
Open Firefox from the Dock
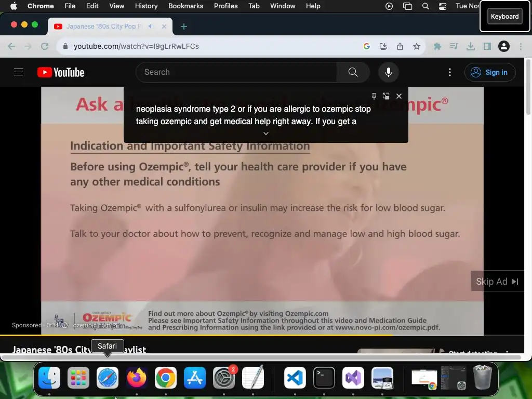(137, 378)
